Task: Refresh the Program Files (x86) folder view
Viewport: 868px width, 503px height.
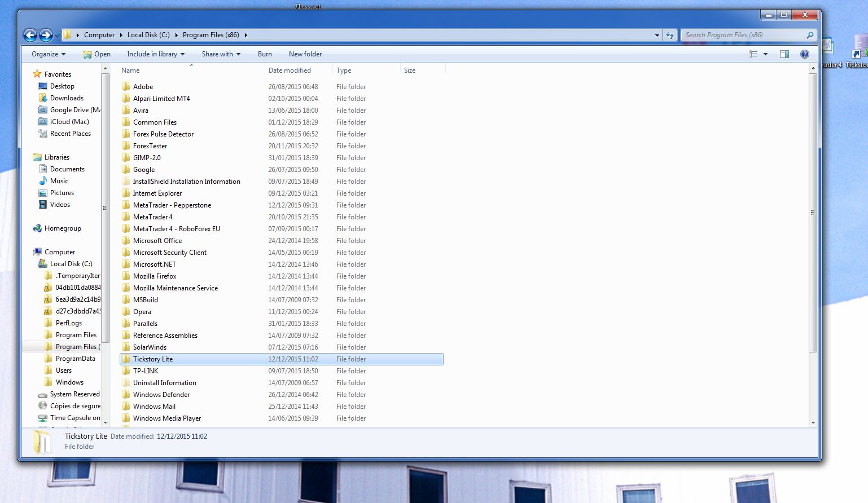Action: (670, 35)
